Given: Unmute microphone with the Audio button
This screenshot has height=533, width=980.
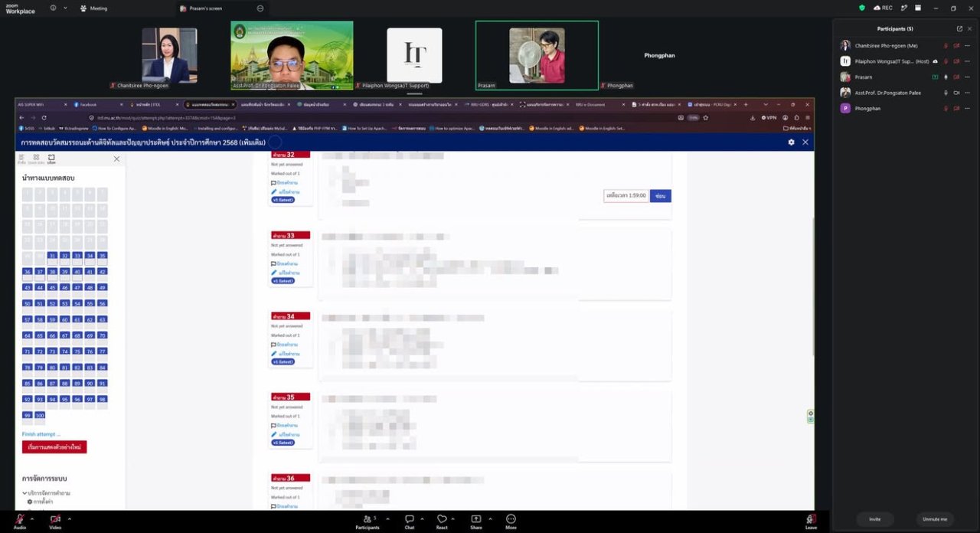Looking at the screenshot, I should (19, 521).
